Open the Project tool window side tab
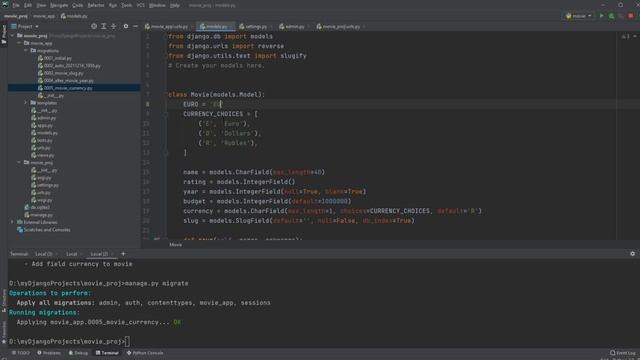Image resolution: width=640 pixels, height=360 pixels. [x=4, y=34]
